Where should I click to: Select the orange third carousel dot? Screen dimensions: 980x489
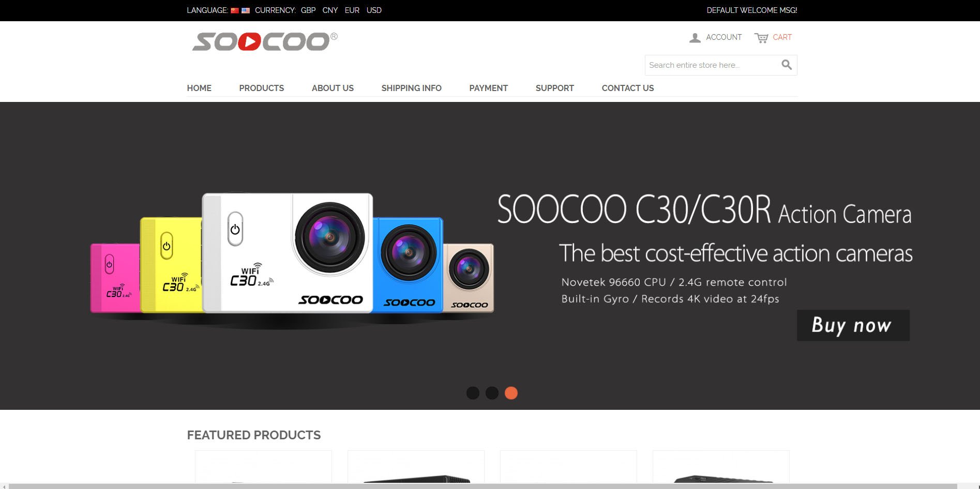(511, 393)
